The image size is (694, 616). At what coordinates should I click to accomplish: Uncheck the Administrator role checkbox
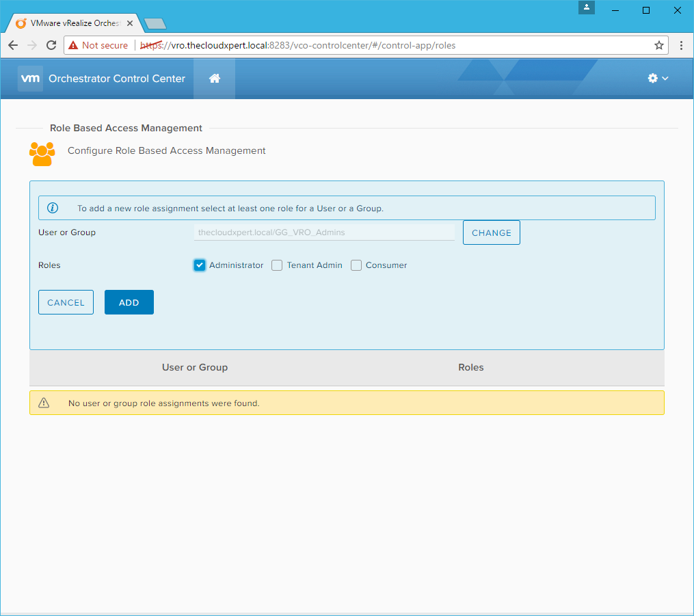[200, 265]
